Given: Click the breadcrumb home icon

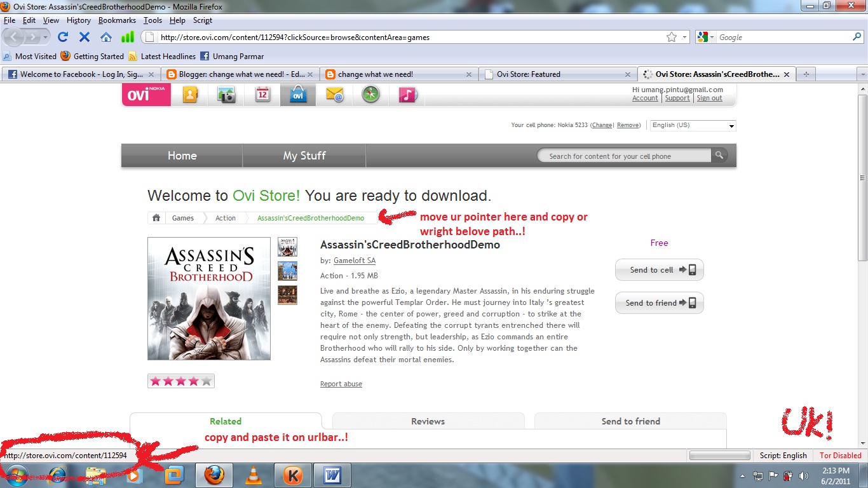Looking at the screenshot, I should point(156,218).
